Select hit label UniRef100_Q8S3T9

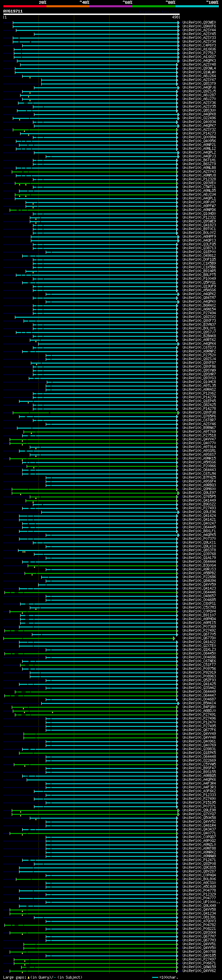coord(199,83)
